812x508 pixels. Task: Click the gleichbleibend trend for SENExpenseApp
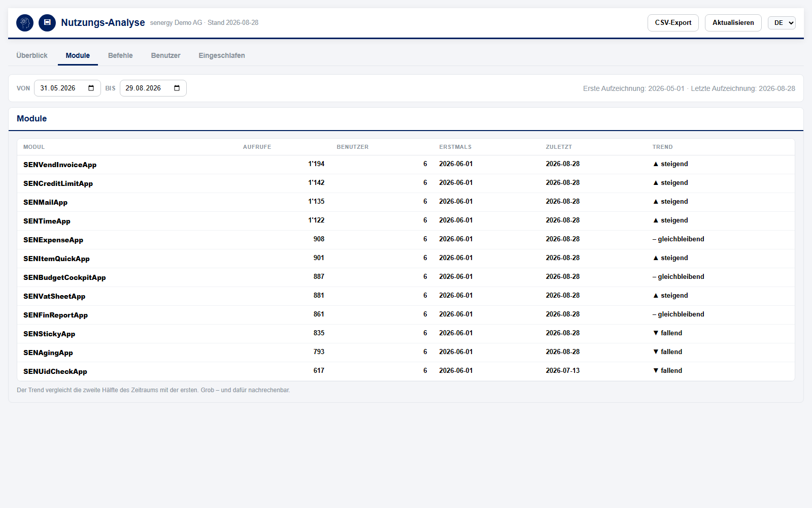[679, 239]
